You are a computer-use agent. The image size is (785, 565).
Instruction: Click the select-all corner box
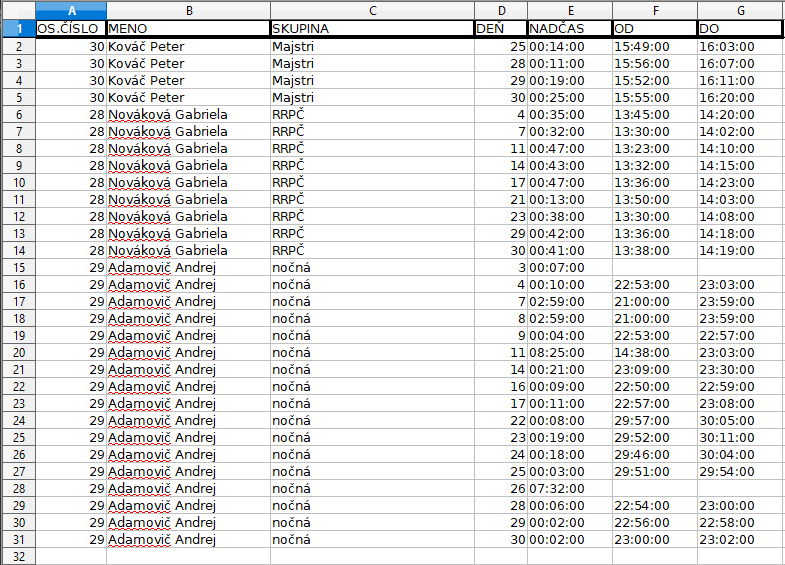19,11
